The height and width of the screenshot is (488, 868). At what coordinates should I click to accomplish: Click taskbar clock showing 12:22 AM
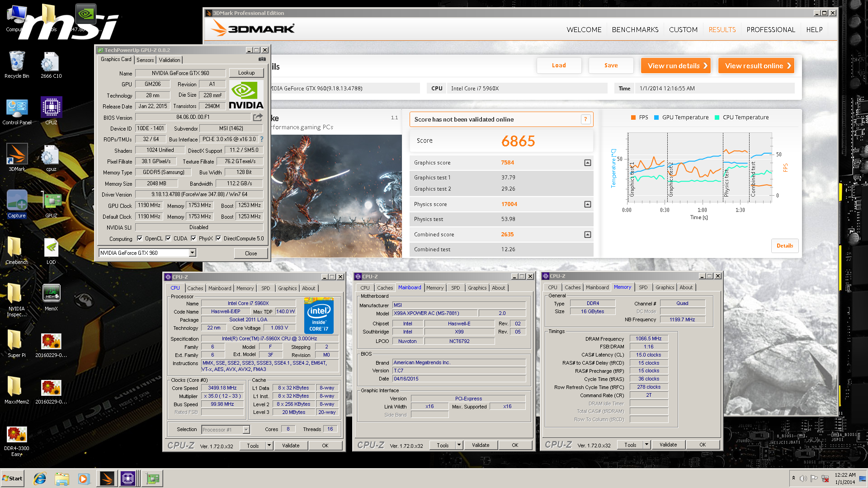(845, 479)
